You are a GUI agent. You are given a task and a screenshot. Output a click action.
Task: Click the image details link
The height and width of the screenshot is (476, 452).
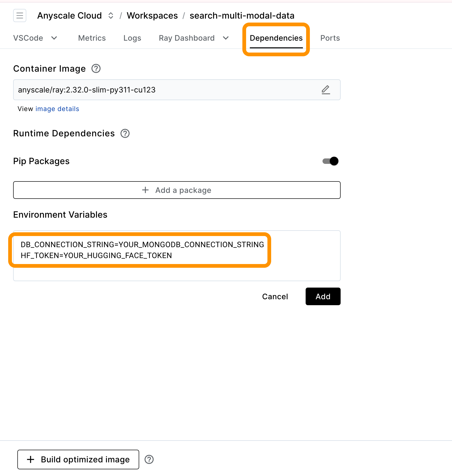[57, 109]
